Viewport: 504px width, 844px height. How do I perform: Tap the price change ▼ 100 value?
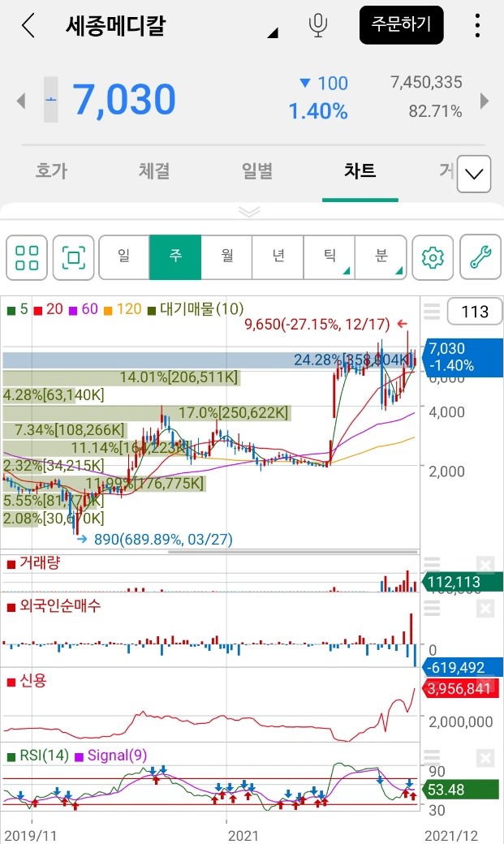[x=324, y=84]
